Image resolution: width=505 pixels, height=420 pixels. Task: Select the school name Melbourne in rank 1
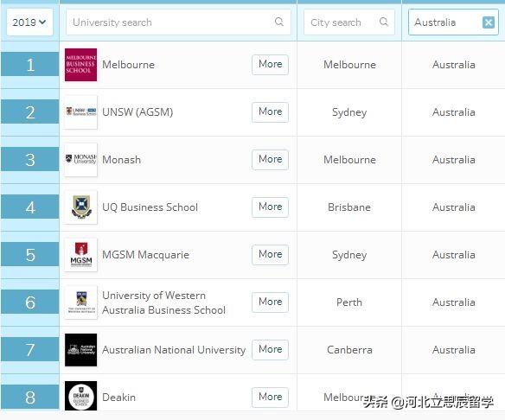(128, 65)
